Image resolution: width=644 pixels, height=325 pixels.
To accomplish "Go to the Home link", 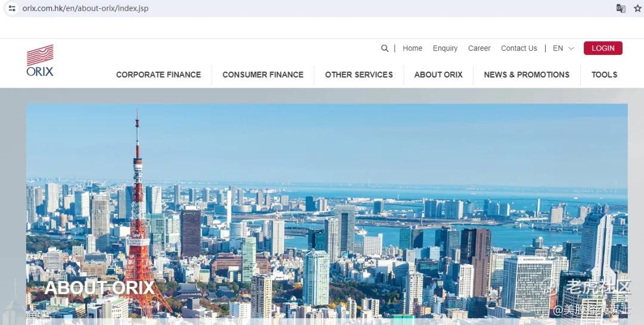I will coord(413,48).
